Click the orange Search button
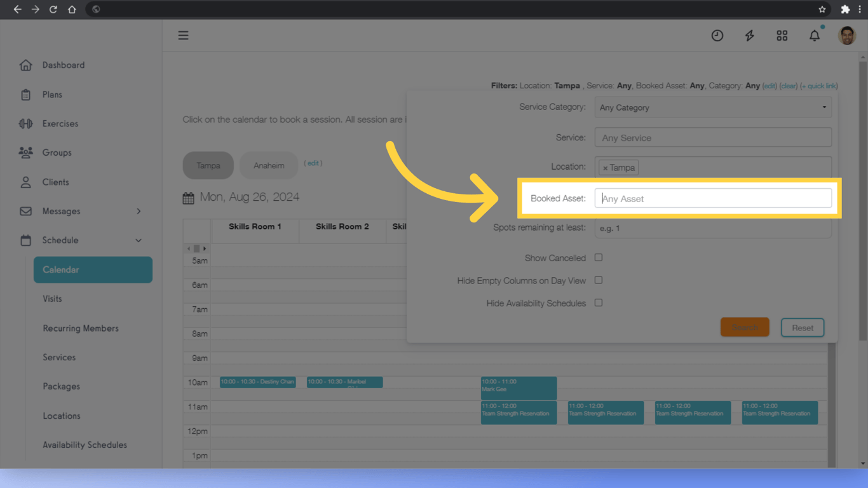Screen dimensions: 868x488 pyautogui.click(x=744, y=327)
